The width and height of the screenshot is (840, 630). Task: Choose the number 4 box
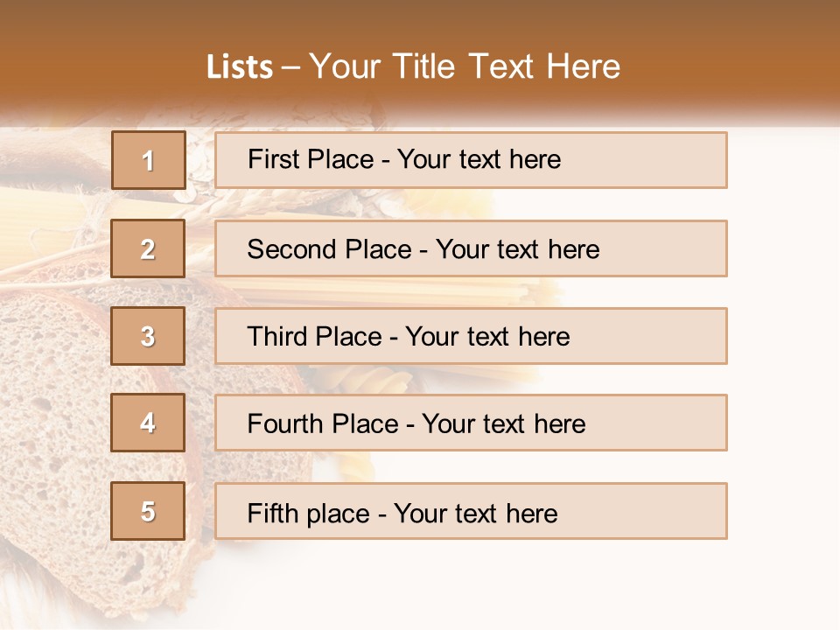click(148, 423)
